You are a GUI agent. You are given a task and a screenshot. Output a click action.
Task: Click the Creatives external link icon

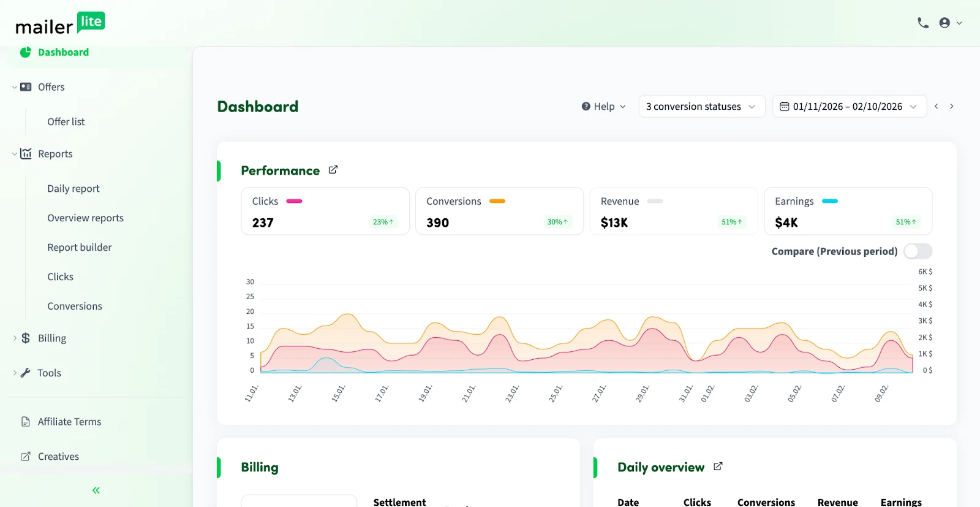(26, 456)
